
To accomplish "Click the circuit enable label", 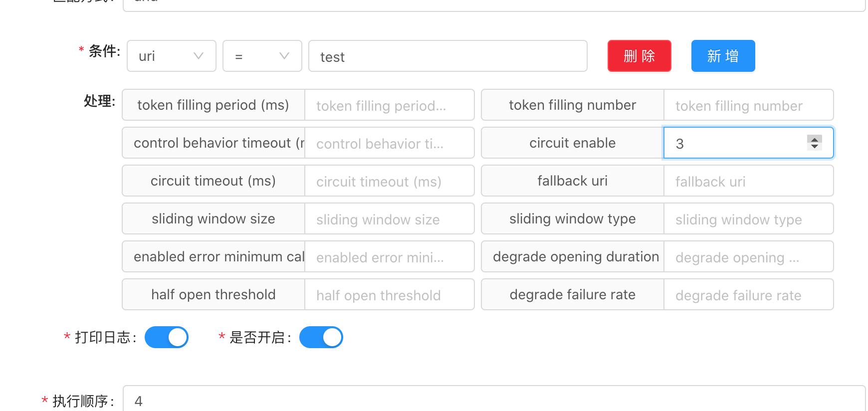I will [x=573, y=143].
